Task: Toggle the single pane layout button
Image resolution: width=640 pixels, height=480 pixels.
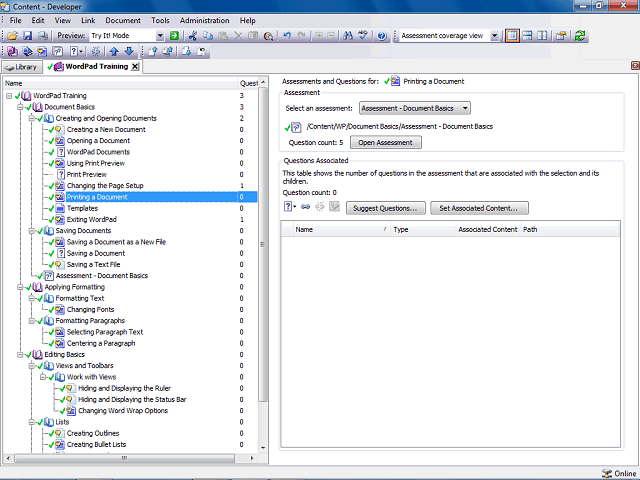Action: pyautogui.click(x=512, y=36)
